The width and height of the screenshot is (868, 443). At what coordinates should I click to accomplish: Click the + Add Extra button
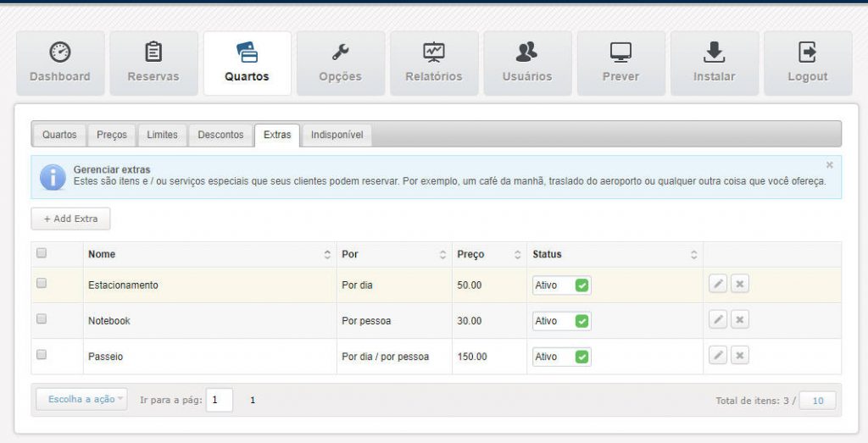(71, 219)
